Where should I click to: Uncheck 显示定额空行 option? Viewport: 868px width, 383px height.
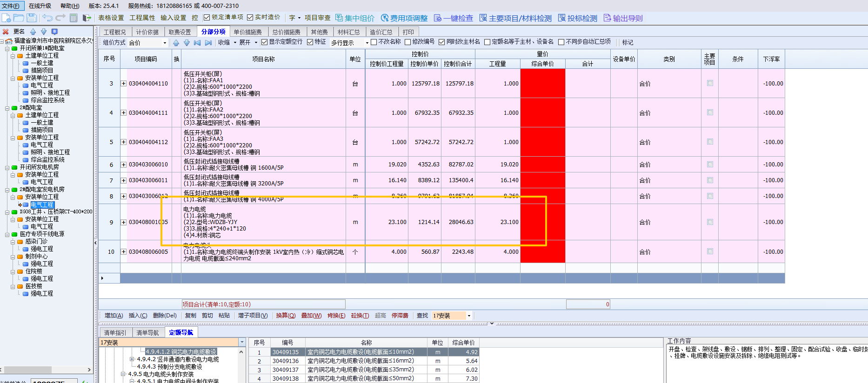[264, 42]
